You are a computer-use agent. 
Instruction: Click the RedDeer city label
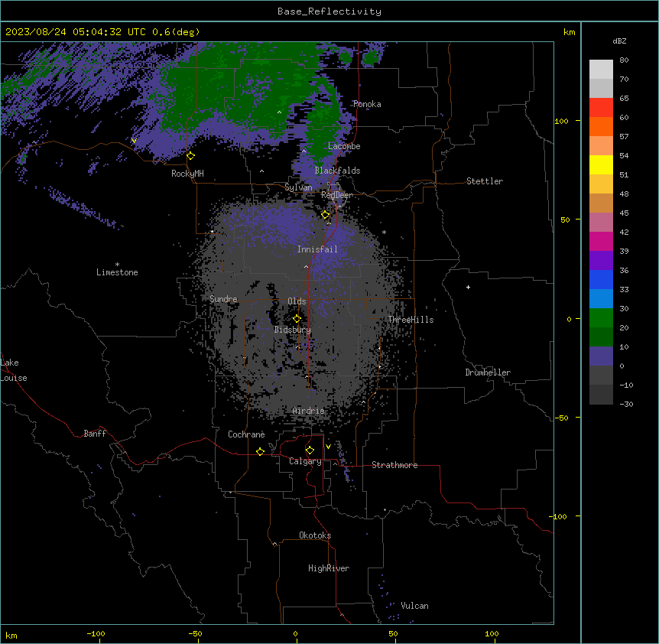(x=337, y=195)
